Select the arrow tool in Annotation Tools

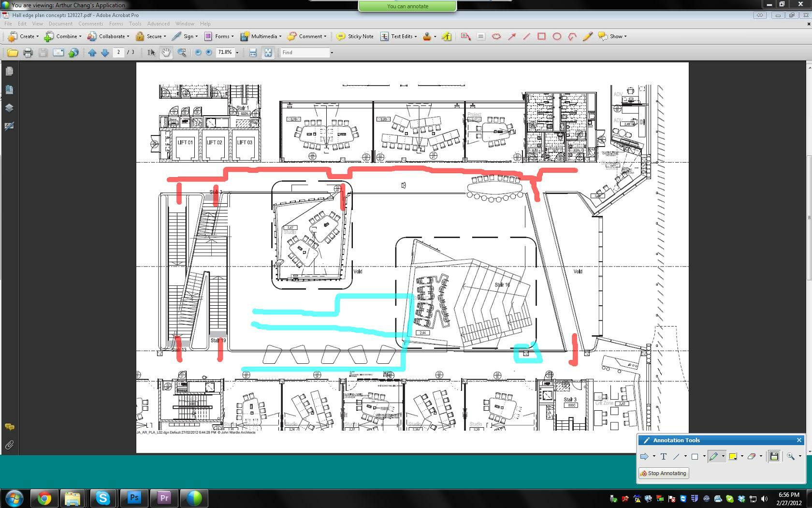(x=644, y=456)
